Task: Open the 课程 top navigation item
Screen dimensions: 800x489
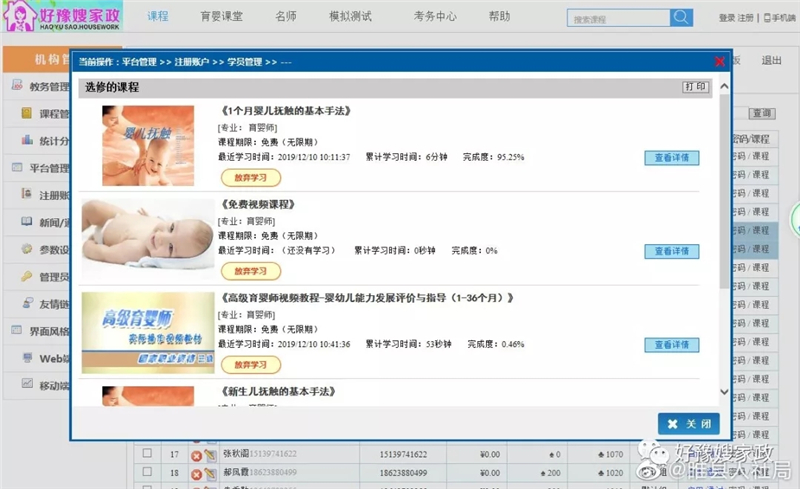Action: 158,16
